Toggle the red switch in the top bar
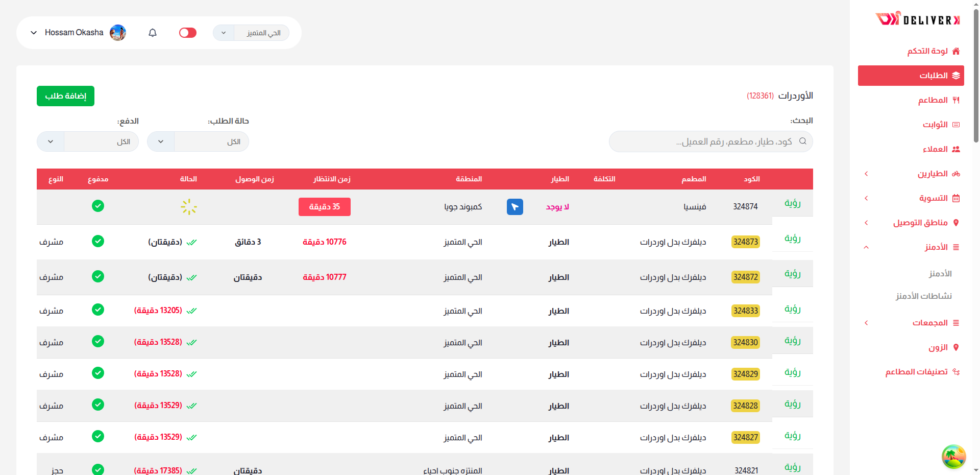This screenshot has width=980, height=475. (x=188, y=33)
